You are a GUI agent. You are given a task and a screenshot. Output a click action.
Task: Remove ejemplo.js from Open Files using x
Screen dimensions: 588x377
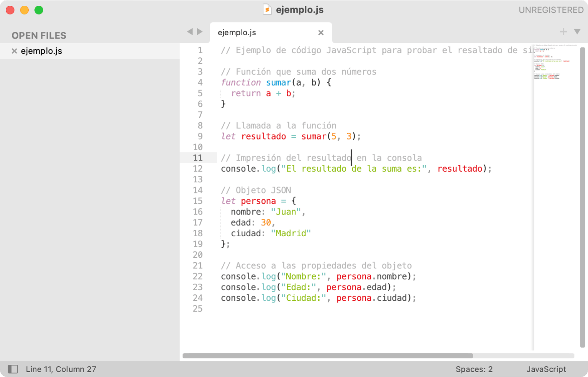[x=14, y=51]
